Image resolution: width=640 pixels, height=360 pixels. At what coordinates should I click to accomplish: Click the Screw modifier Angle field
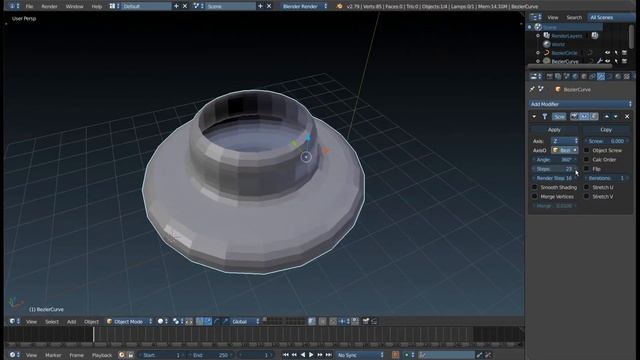point(554,160)
